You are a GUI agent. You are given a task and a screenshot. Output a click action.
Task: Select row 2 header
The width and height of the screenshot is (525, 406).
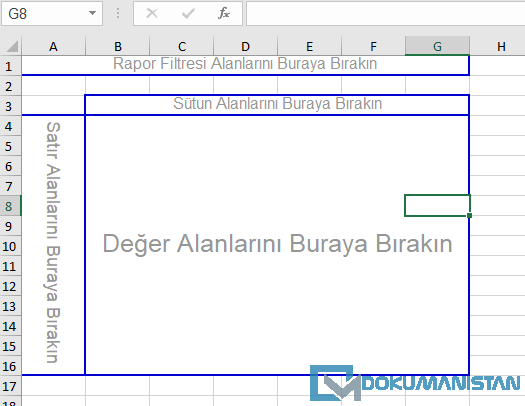coord(10,86)
